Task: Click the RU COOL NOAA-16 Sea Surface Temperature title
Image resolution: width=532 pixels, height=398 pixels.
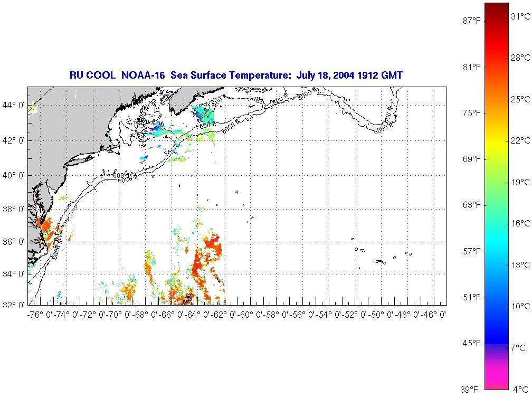Action: pyautogui.click(x=236, y=75)
